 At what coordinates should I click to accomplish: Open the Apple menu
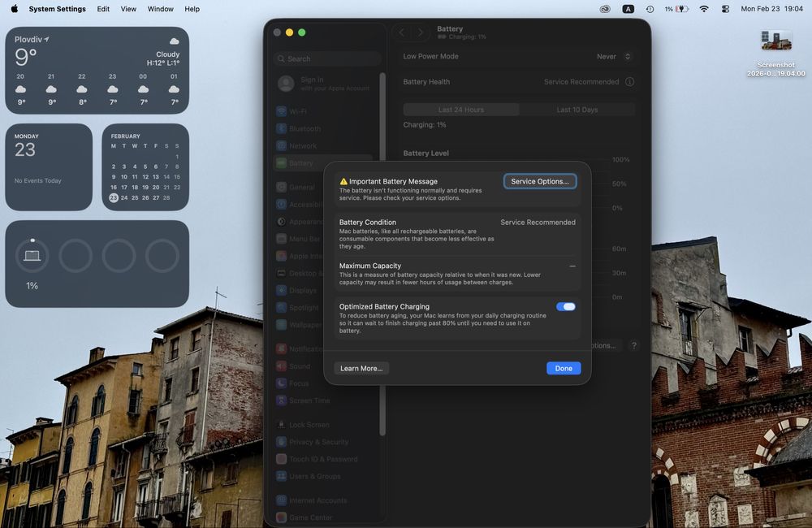(x=14, y=9)
